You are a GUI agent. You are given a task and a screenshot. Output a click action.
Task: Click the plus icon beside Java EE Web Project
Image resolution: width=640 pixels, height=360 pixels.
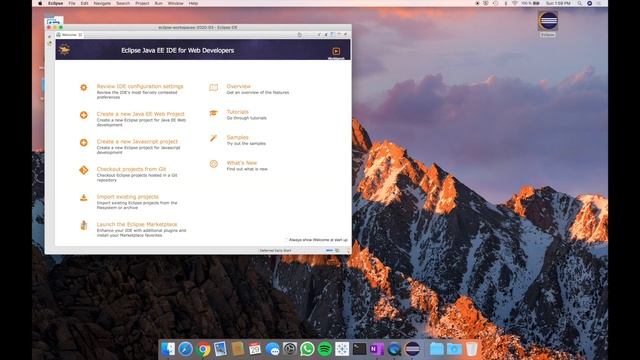coord(84,115)
